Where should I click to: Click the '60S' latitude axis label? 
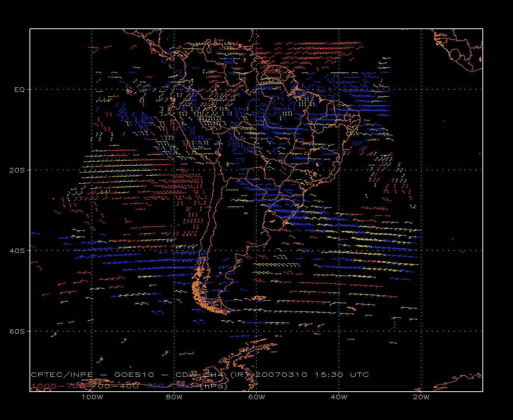click(17, 331)
